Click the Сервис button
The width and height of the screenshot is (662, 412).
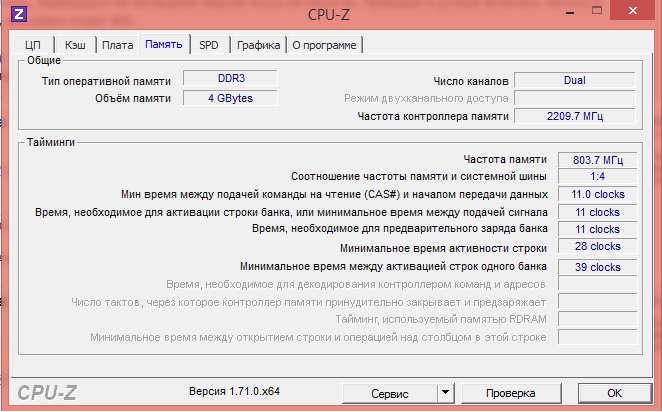click(390, 393)
